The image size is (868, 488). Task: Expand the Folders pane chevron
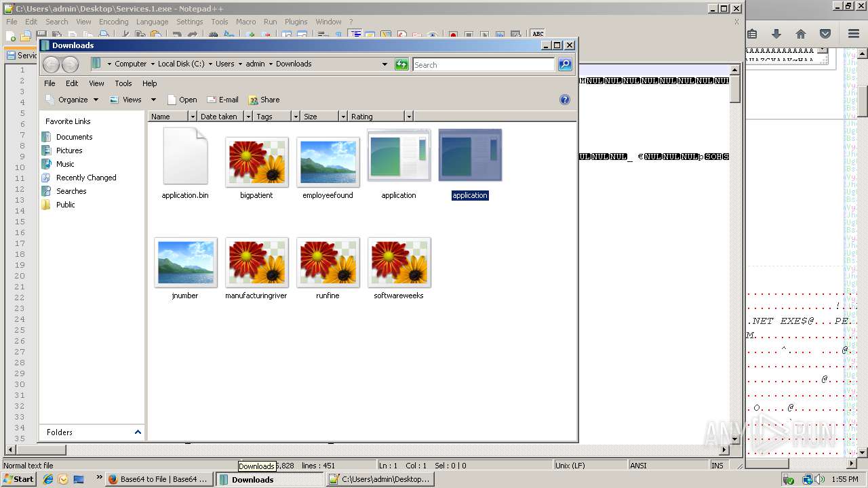coord(138,432)
